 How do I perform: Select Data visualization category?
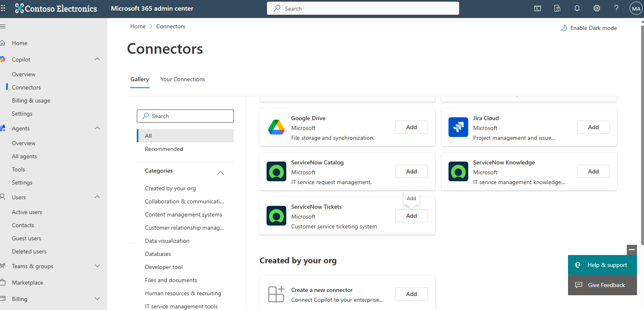coord(167,241)
